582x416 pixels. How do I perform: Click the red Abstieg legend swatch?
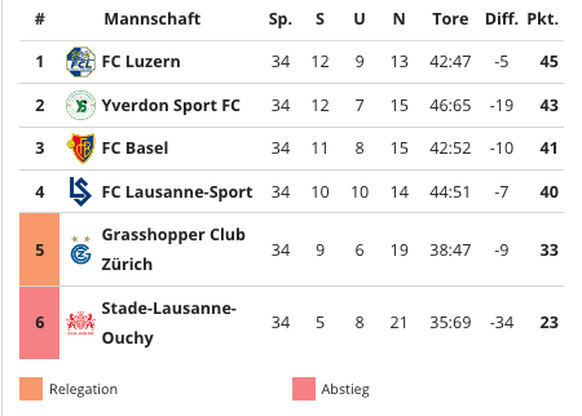click(304, 389)
